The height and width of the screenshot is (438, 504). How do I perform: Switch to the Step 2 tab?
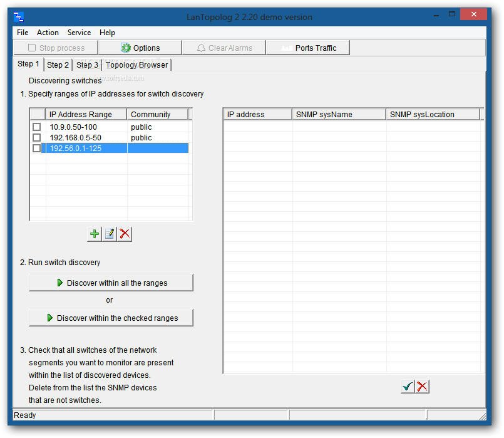point(58,65)
